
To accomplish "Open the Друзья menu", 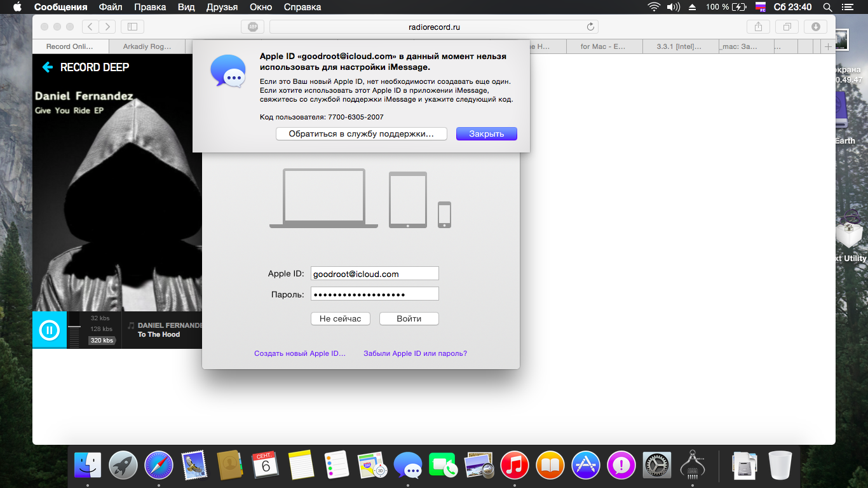I will [222, 7].
